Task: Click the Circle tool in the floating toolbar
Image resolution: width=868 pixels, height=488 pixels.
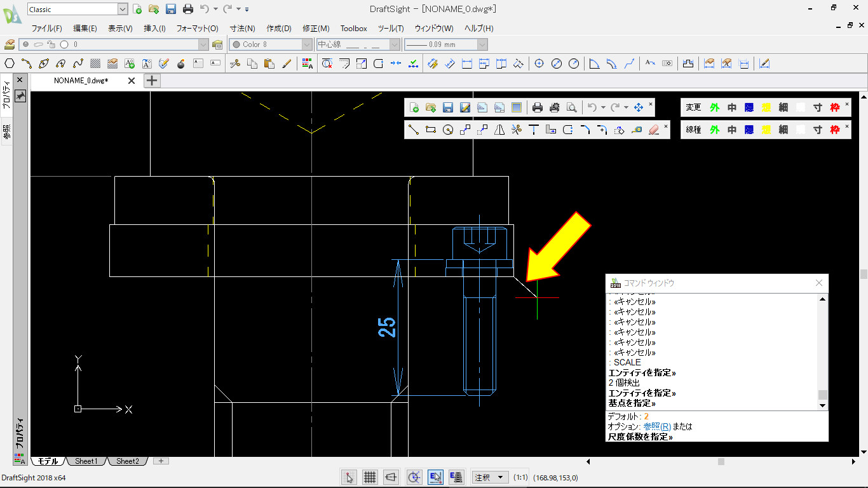Action: [447, 130]
